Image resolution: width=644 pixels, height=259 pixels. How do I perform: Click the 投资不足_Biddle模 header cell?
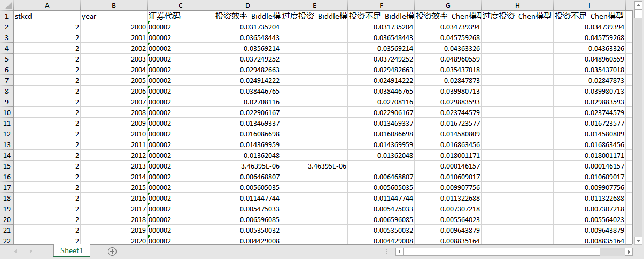pos(381,16)
